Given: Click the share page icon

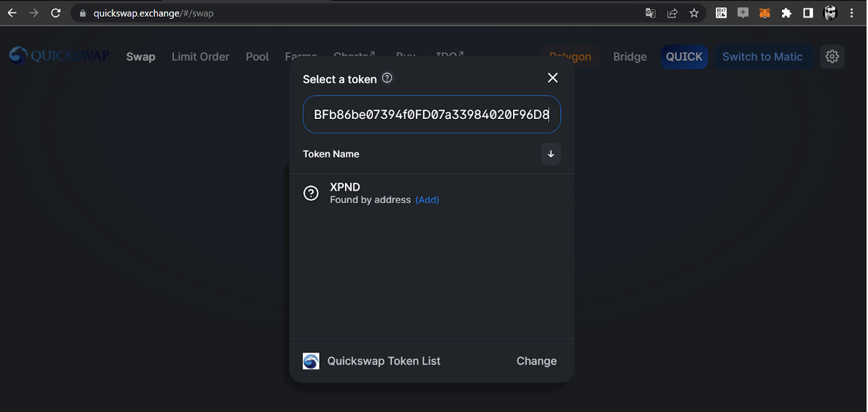Looking at the screenshot, I should click(672, 13).
